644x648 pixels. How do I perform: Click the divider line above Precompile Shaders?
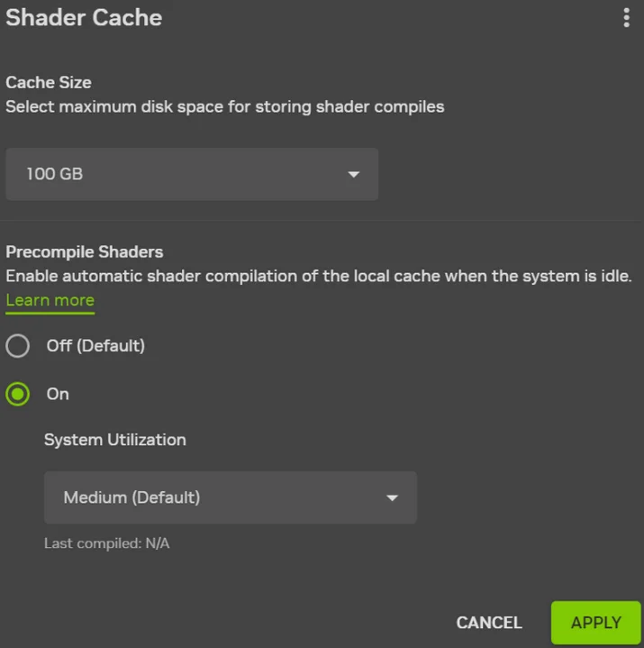coord(322,221)
